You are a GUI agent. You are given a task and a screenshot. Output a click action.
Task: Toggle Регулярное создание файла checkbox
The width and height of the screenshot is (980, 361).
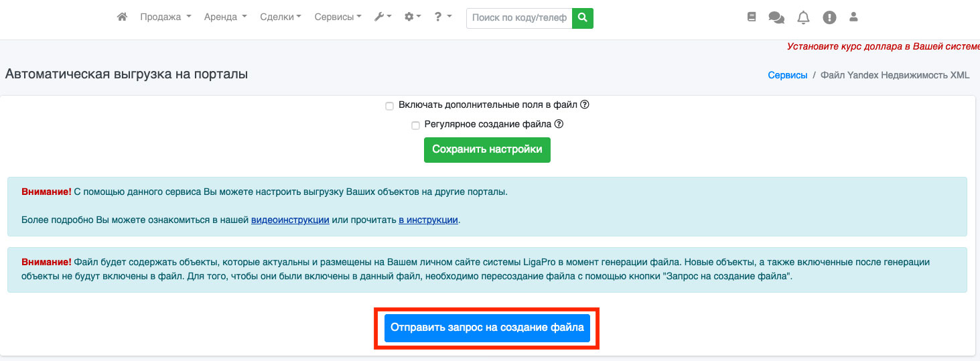click(x=415, y=125)
